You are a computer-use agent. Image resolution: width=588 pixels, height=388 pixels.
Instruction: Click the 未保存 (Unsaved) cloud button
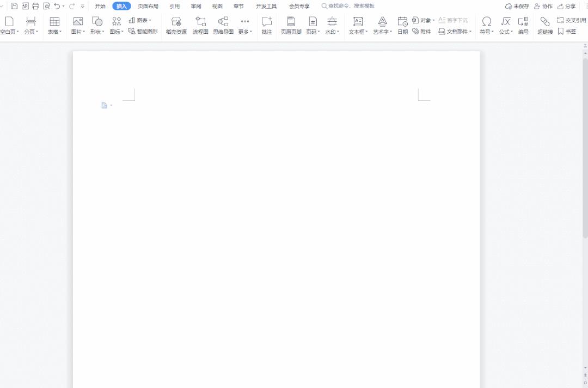click(x=517, y=6)
